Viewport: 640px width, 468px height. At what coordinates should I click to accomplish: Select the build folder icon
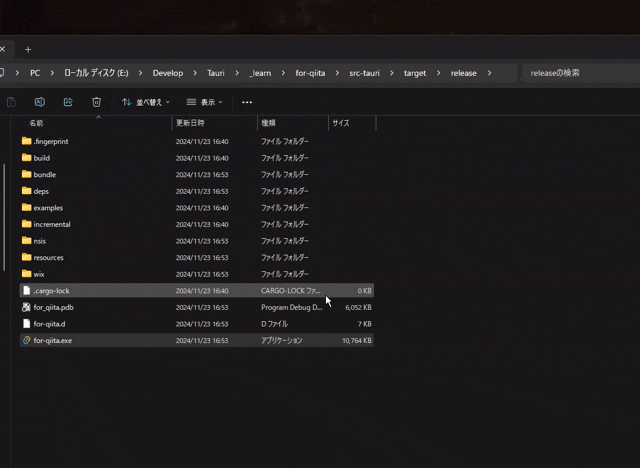27,158
